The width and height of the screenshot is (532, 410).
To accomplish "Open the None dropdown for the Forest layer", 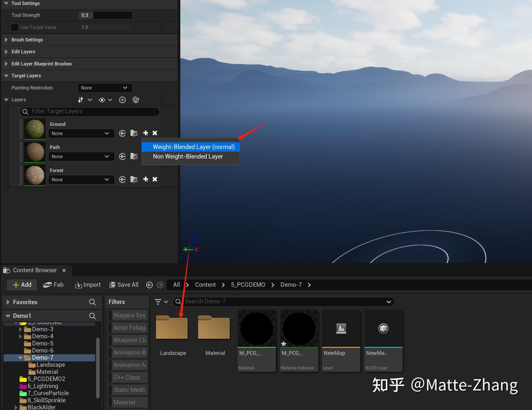I will 81,180.
